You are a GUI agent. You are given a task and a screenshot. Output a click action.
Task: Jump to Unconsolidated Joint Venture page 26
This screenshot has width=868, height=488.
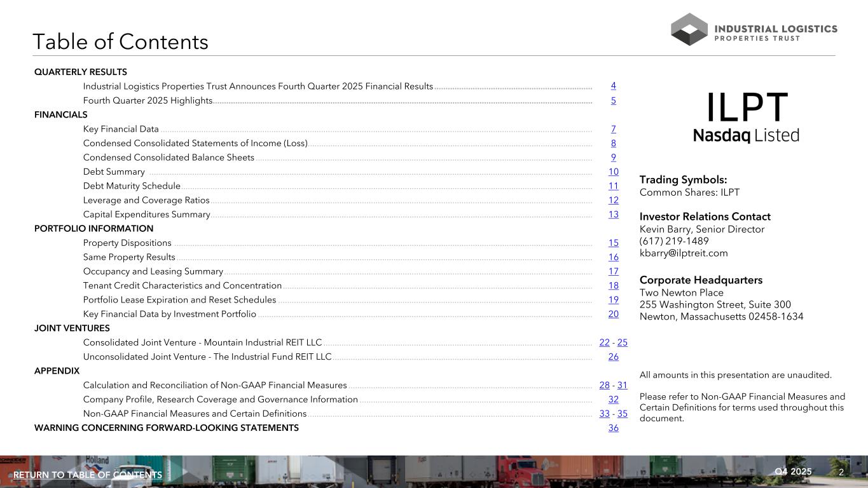(613, 357)
